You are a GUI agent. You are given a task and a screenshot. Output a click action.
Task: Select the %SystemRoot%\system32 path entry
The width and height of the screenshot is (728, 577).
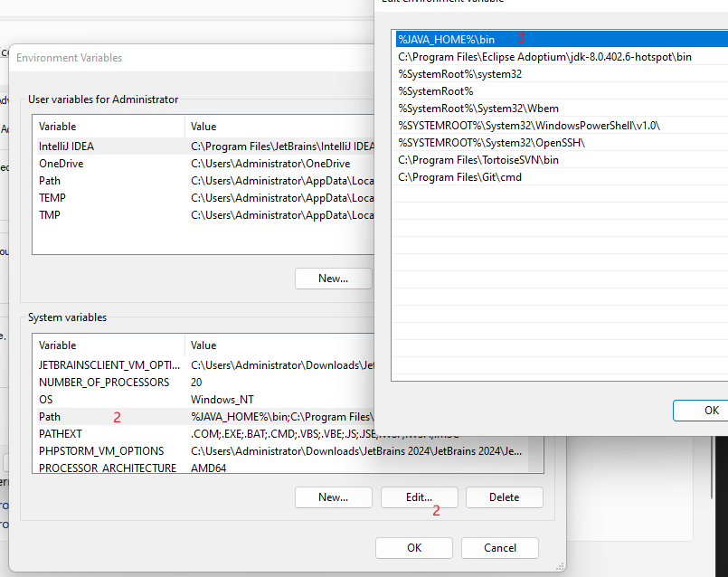tap(562, 74)
